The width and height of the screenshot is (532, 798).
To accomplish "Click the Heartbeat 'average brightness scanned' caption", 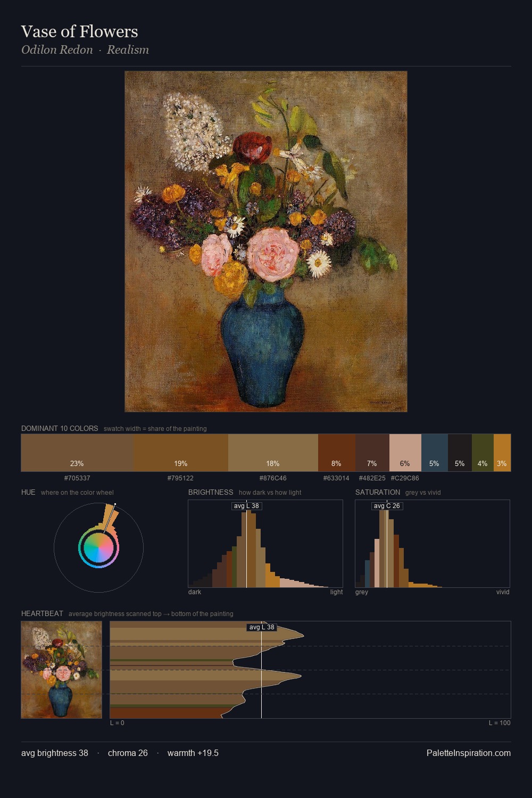I will pyautogui.click(x=151, y=614).
